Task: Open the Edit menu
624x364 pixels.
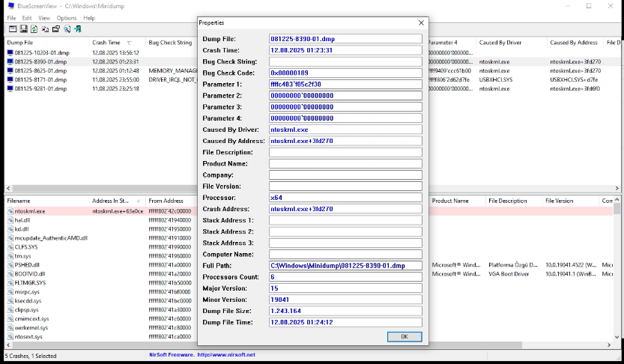Action: click(27, 18)
